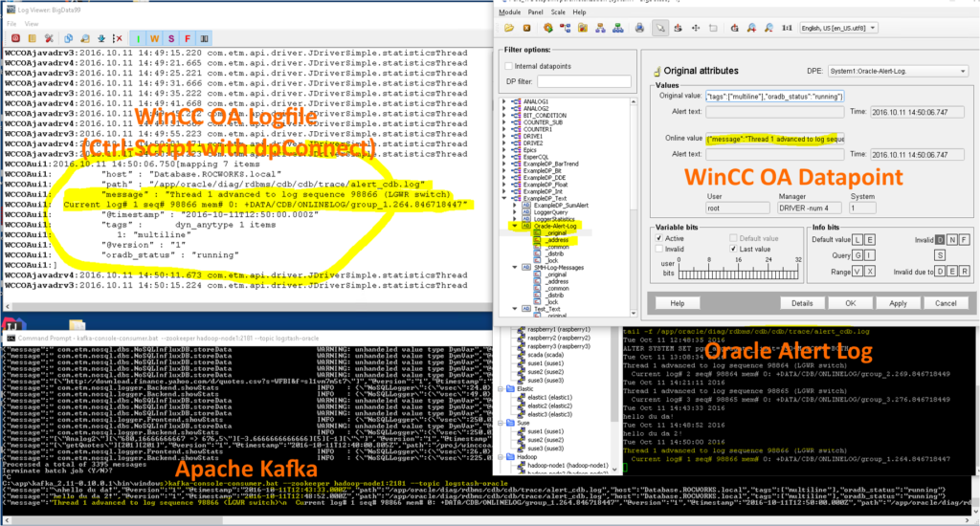This screenshot has height=526, width=980.
Task: Click the red-blue tree structure icon
Action: point(565,28)
